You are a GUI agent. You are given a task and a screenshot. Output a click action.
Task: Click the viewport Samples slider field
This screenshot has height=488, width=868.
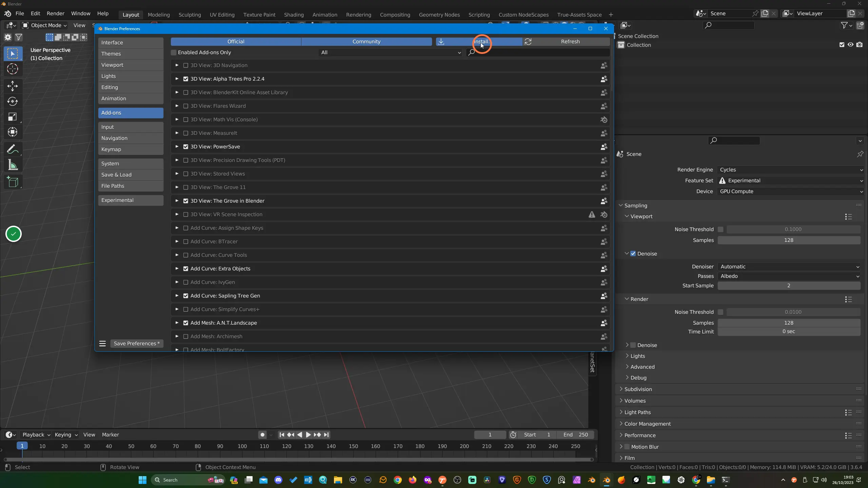789,240
